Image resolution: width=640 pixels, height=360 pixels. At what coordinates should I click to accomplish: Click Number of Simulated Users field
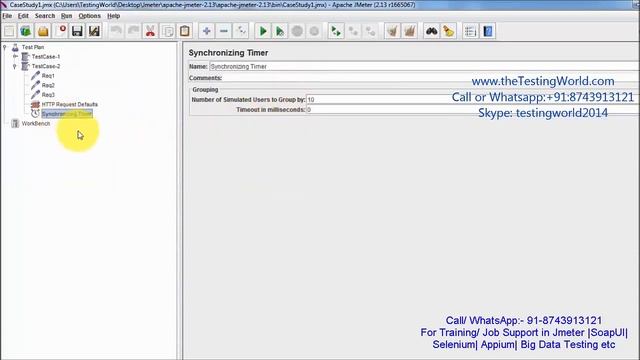pos(473,100)
